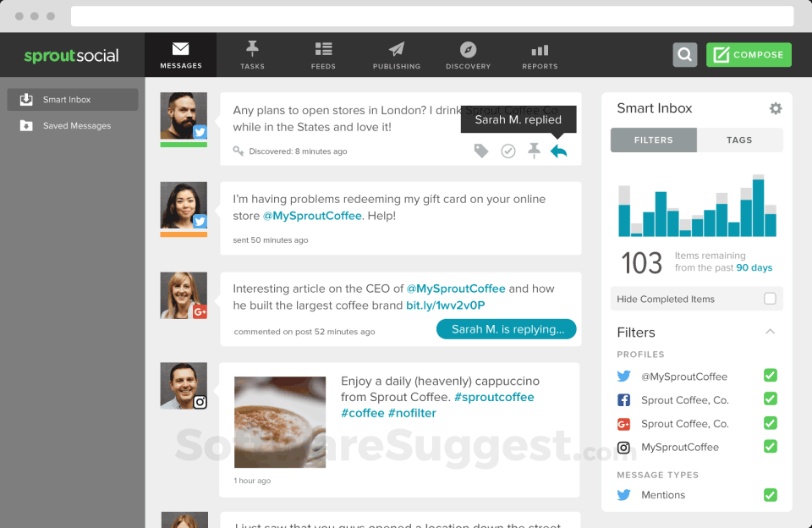The image size is (812, 528).
Task: Select the Messages tab
Action: pos(181,53)
